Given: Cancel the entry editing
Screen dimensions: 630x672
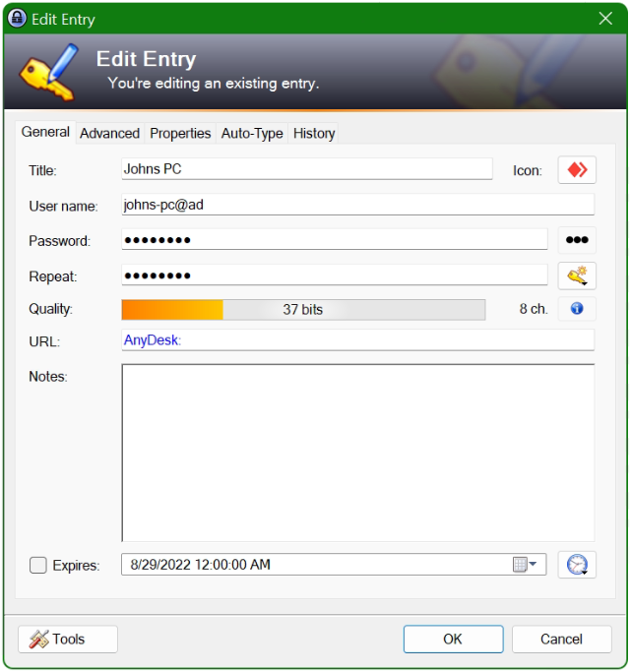Looking at the screenshot, I should [561, 639].
